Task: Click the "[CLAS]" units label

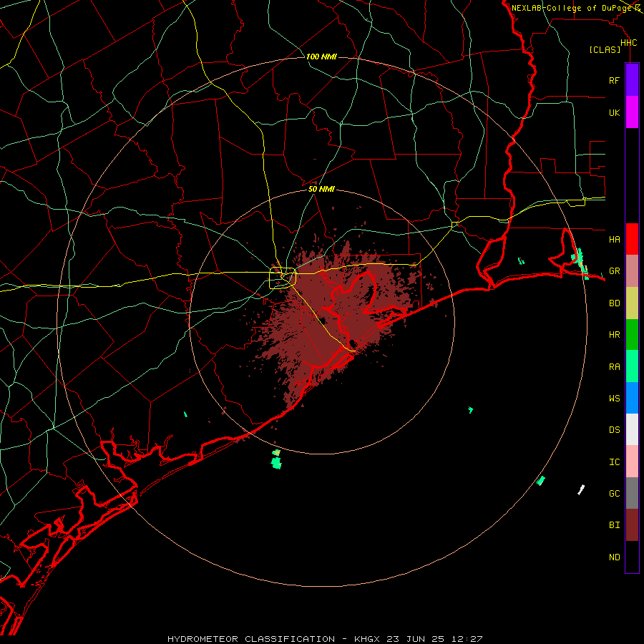Action: pos(605,50)
